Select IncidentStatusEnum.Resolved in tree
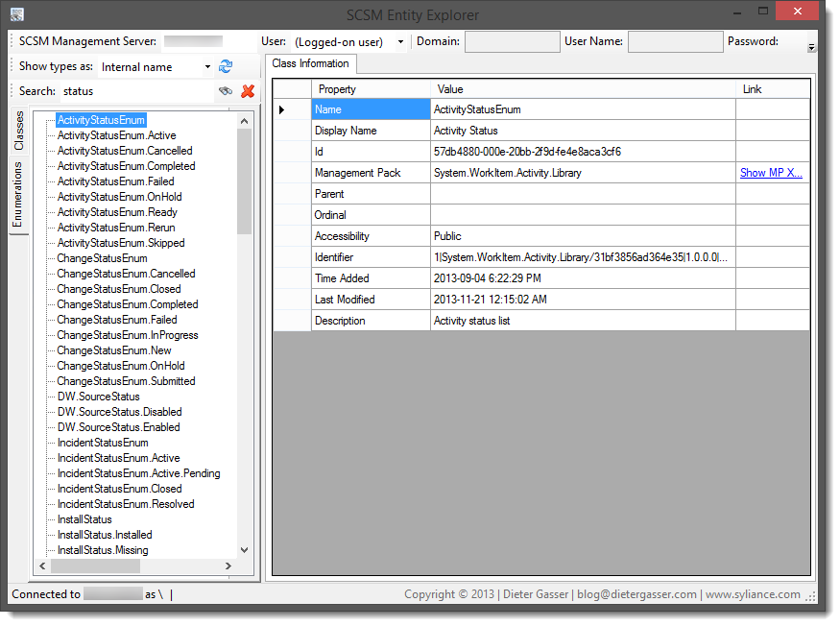 coord(126,504)
